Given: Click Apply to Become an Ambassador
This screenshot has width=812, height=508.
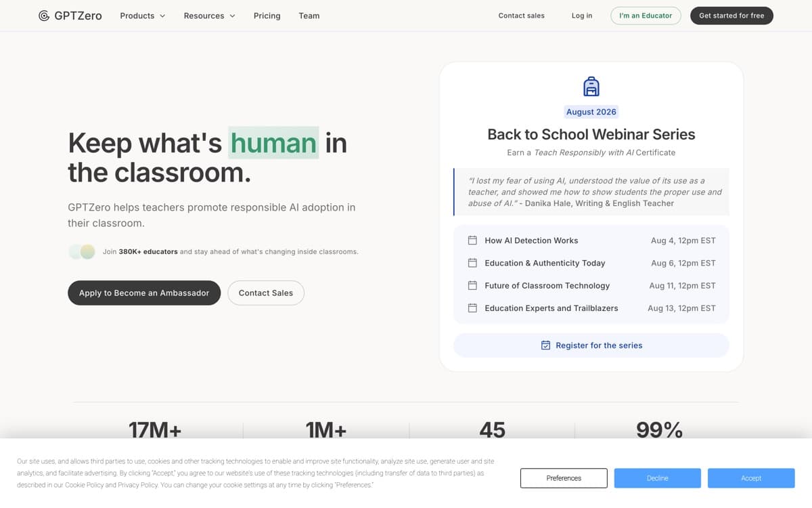Looking at the screenshot, I should (x=144, y=293).
